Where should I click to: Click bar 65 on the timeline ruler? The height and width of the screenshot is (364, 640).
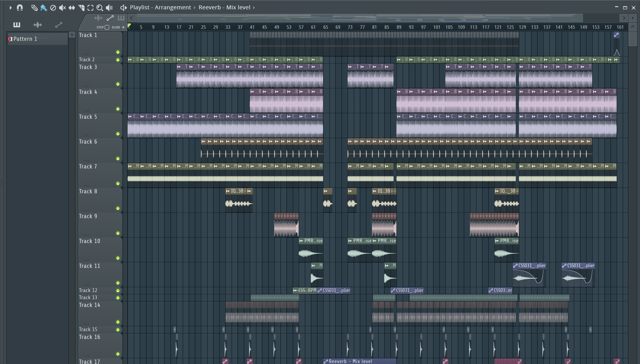[x=325, y=27]
